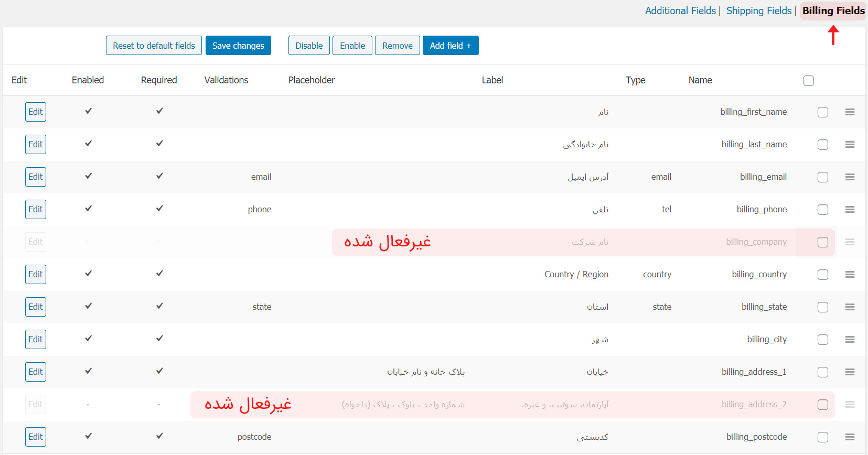
Task: Select the reorder handle of billing_city
Action: pyautogui.click(x=850, y=340)
